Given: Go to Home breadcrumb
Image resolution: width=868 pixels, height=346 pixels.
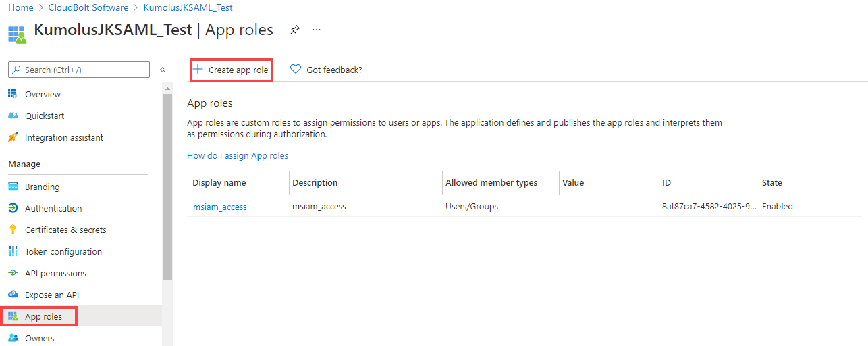Looking at the screenshot, I should [x=20, y=7].
